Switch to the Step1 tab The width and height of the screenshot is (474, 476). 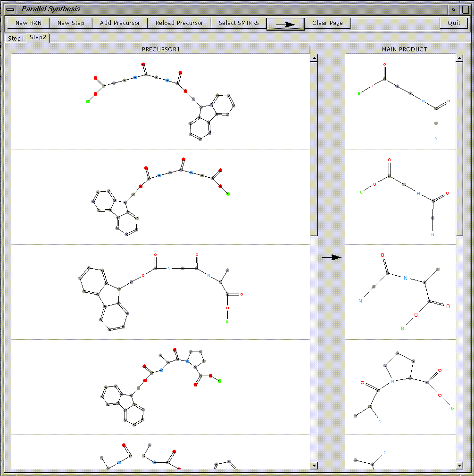16,39
